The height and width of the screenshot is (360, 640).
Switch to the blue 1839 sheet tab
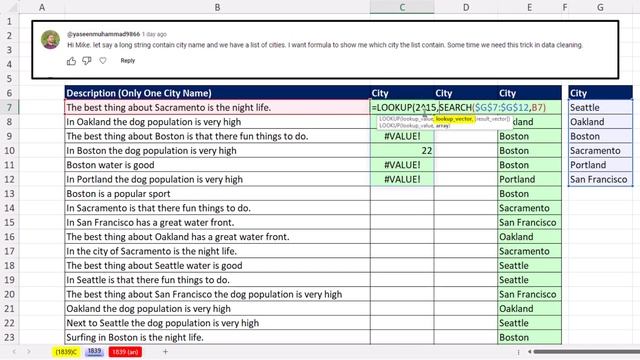point(94,351)
